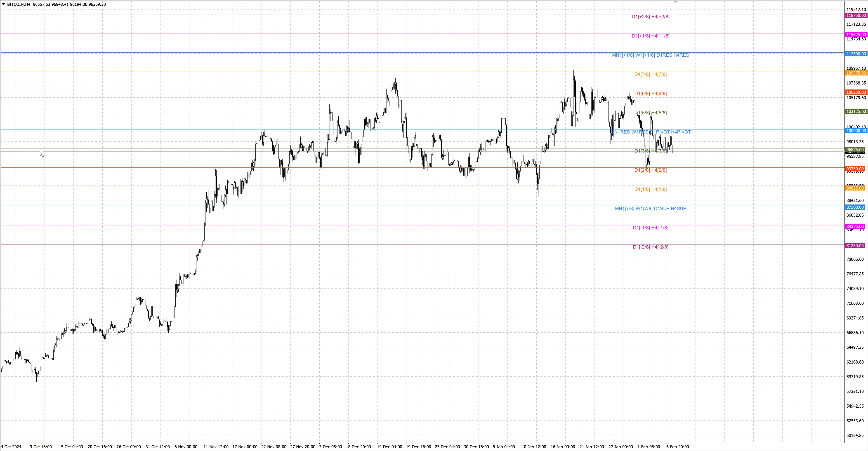Click the BITCOIN,H4 chart title text
This screenshot has width=868, height=451.
click(x=19, y=4)
